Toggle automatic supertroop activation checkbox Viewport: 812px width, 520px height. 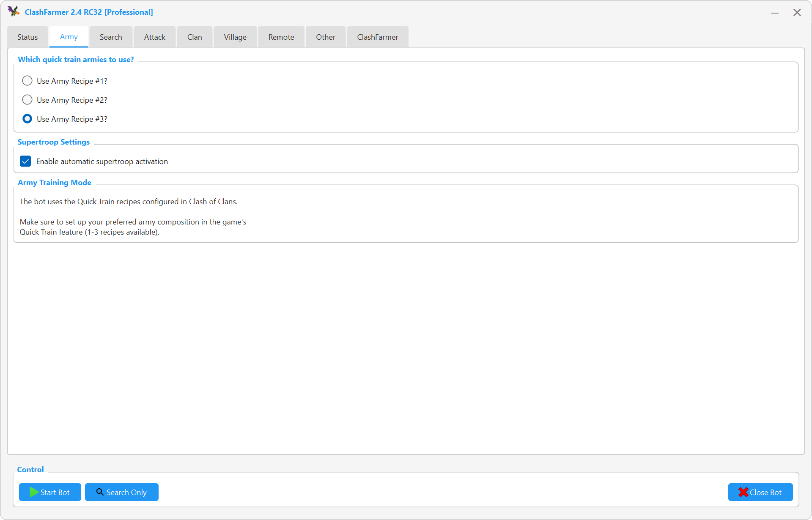click(25, 161)
